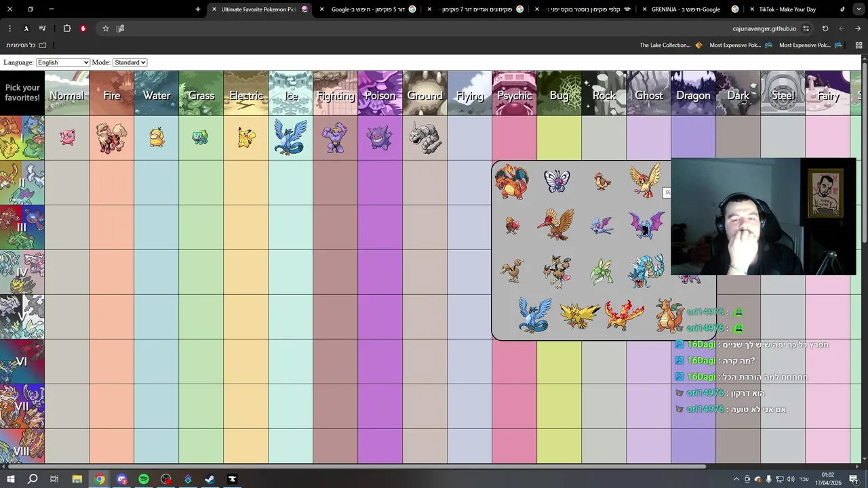Choose Pidgeot sprite in popup
Screen dimensions: 868x488
click(x=645, y=180)
